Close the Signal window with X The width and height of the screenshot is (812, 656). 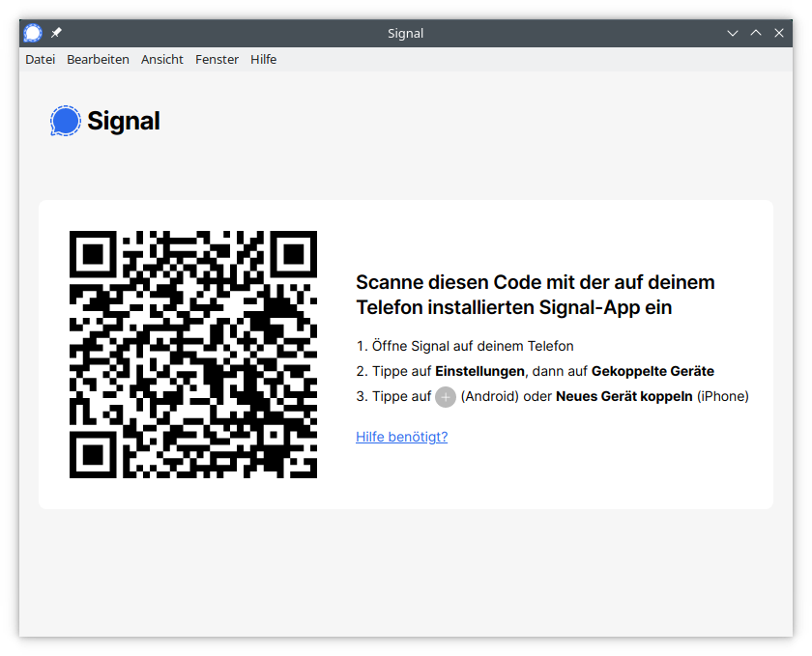point(779,33)
